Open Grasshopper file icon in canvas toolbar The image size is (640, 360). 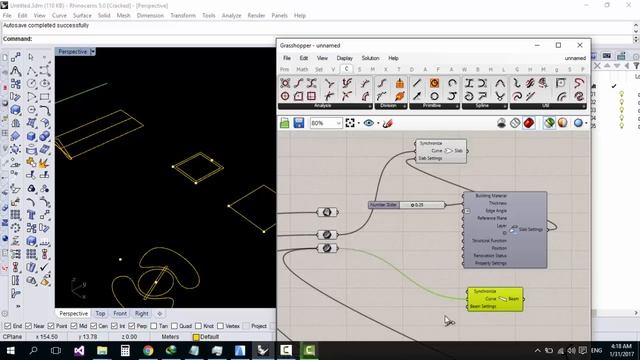point(284,123)
